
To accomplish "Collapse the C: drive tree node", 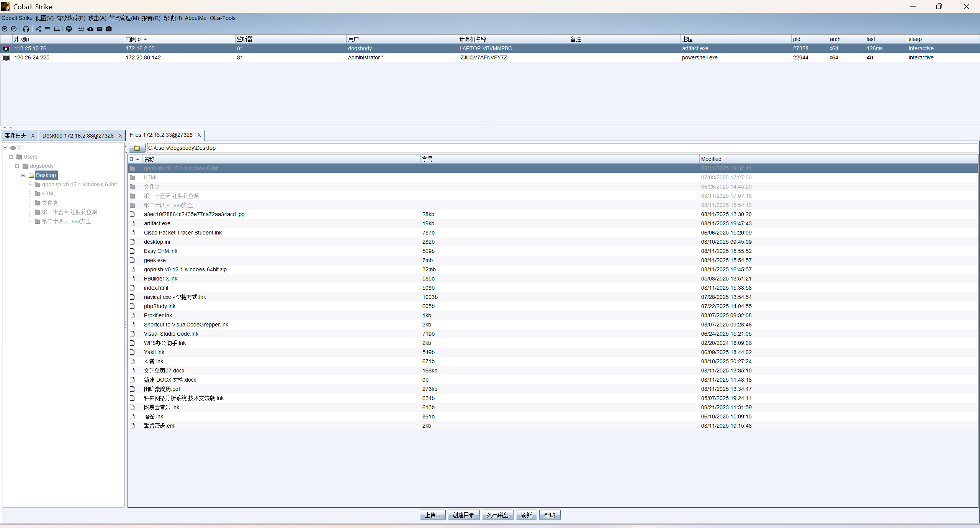I will [x=5, y=148].
